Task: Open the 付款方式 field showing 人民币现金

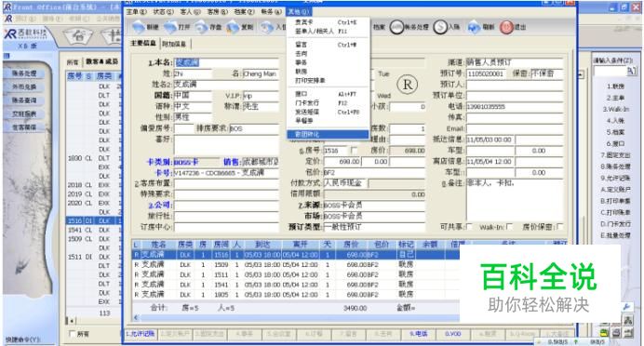Action: pyautogui.click(x=345, y=183)
